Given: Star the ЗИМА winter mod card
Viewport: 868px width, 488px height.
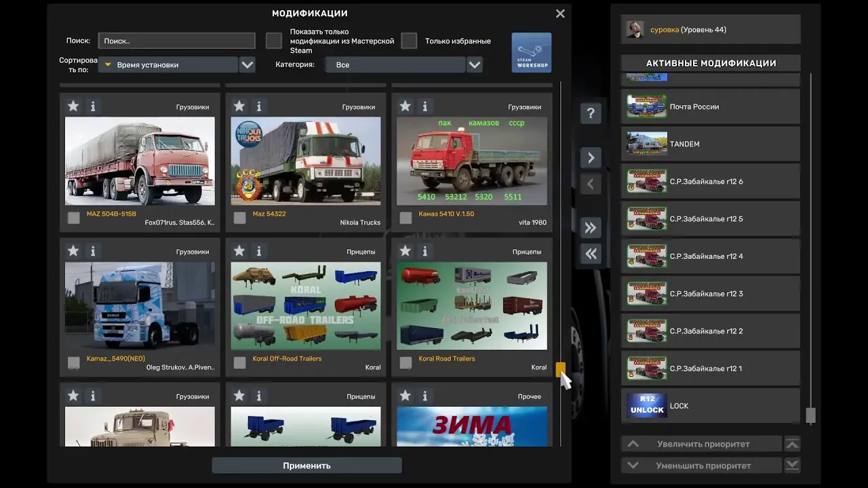Looking at the screenshot, I should [405, 396].
